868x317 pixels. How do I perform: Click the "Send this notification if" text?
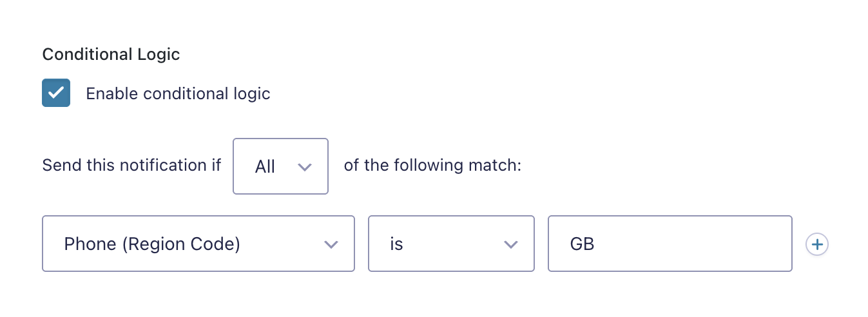click(x=131, y=166)
